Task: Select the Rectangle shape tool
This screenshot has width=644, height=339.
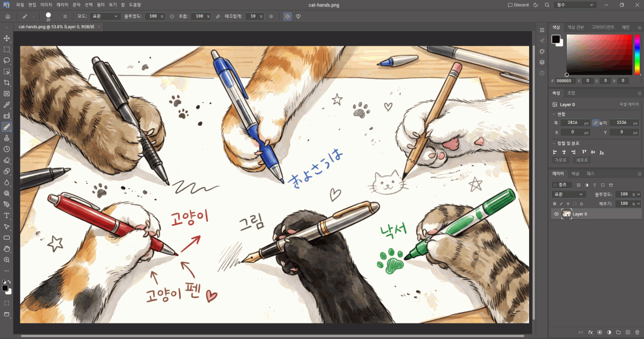Action: 7,238
